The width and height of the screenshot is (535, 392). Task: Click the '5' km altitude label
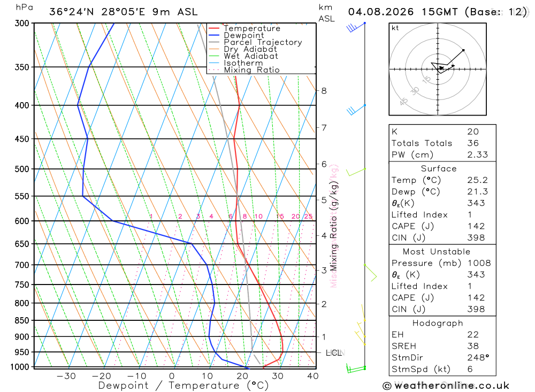[x=324, y=200]
